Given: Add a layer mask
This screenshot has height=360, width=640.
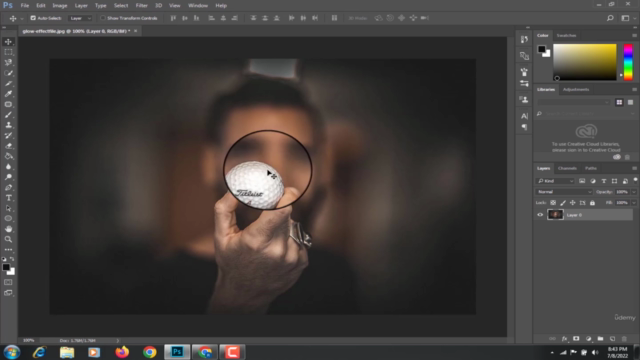Looking at the screenshot, I should click(x=576, y=339).
